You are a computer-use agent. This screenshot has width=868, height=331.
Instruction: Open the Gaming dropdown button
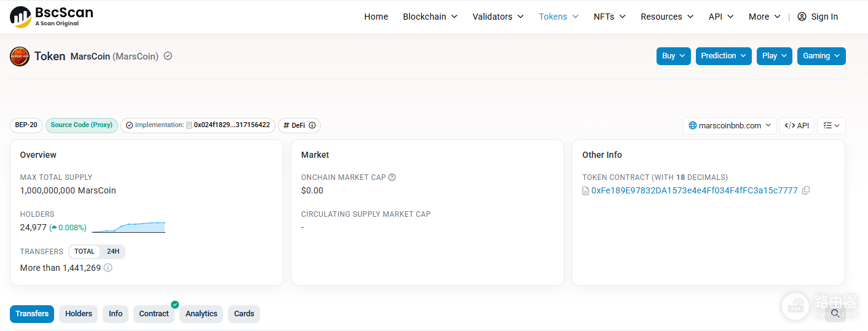click(821, 56)
